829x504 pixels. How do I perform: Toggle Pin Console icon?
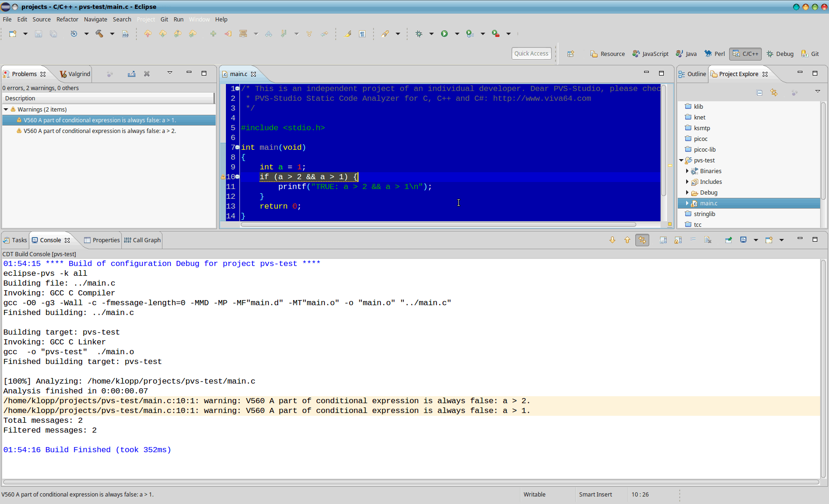pos(728,240)
